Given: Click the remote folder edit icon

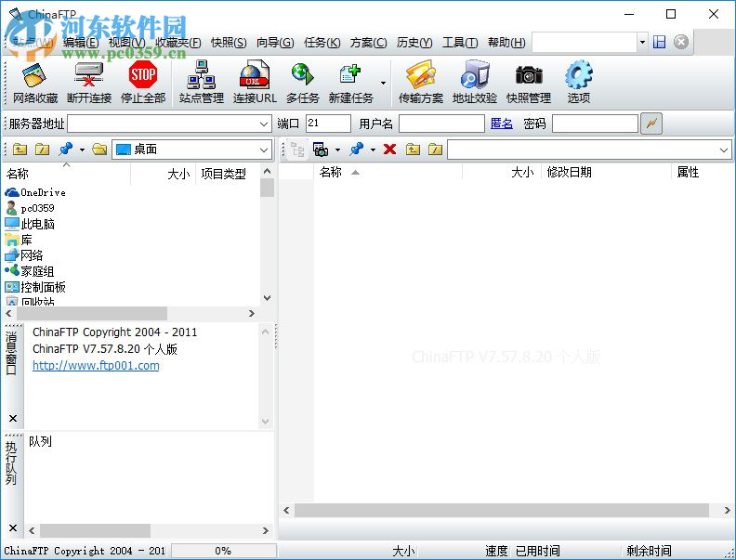Looking at the screenshot, I should coord(435,150).
